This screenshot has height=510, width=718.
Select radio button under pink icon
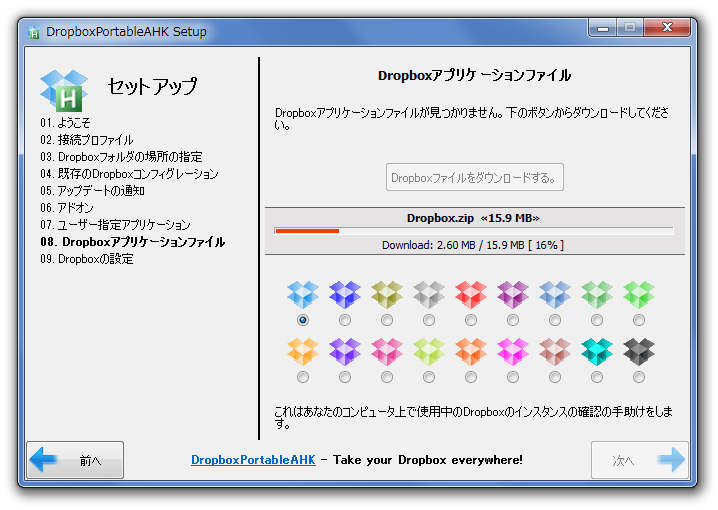(x=387, y=377)
